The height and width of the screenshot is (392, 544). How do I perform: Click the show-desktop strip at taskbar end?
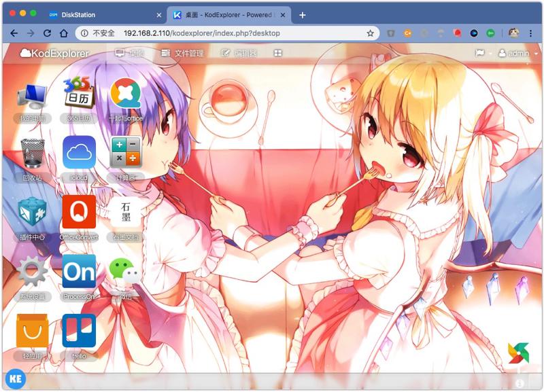[535, 381]
